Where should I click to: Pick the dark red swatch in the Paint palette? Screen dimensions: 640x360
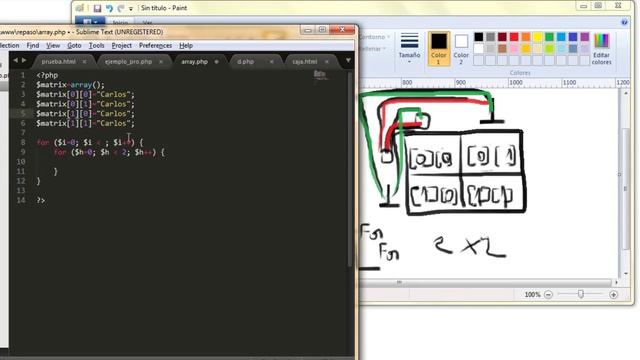coord(502,37)
